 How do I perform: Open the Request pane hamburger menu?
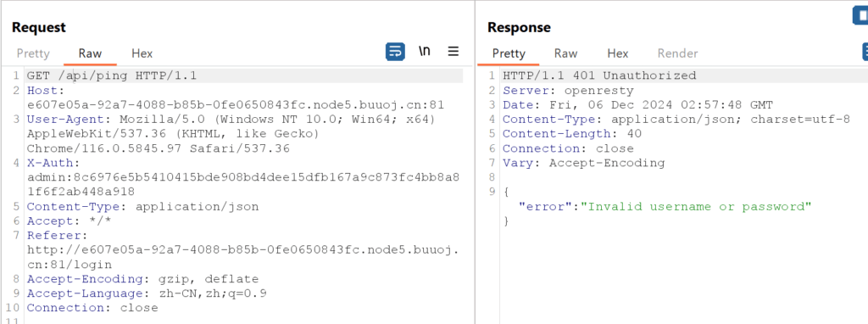tap(453, 52)
